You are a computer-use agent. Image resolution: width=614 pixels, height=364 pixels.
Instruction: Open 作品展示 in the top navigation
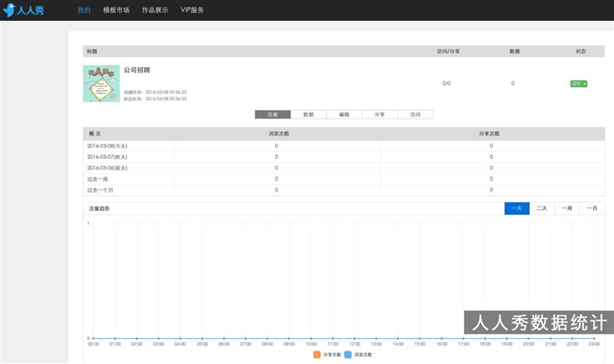tap(155, 10)
